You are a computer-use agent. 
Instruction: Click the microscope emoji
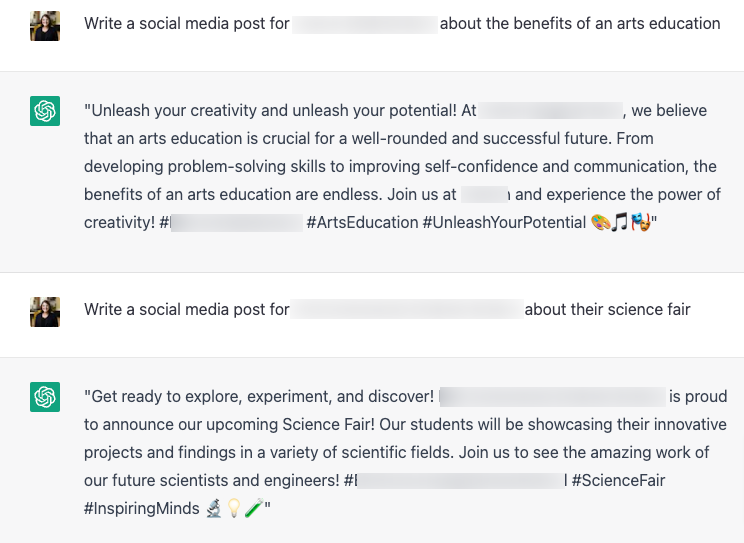(x=213, y=509)
